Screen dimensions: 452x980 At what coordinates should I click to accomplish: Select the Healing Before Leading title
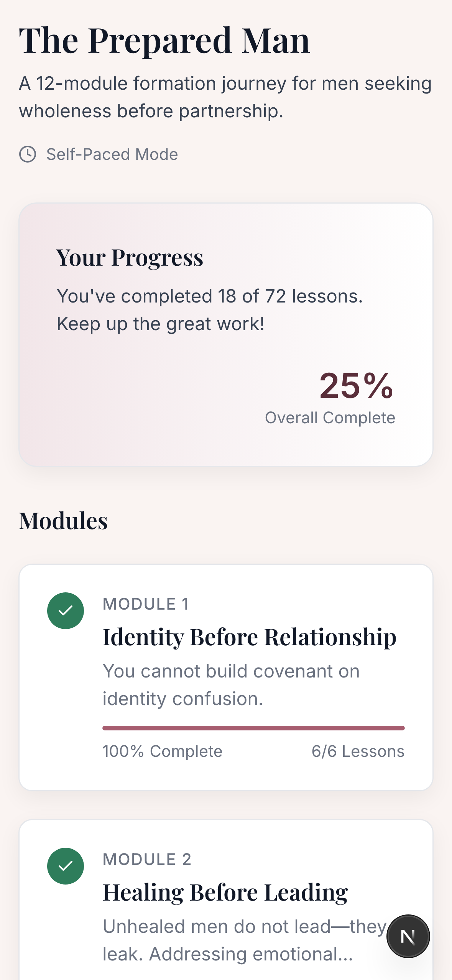(225, 892)
